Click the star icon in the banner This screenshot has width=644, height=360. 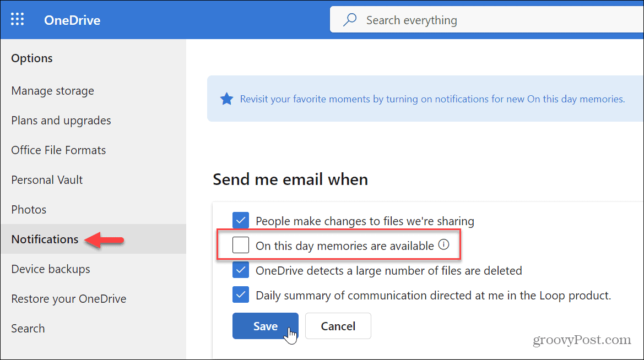click(x=226, y=99)
